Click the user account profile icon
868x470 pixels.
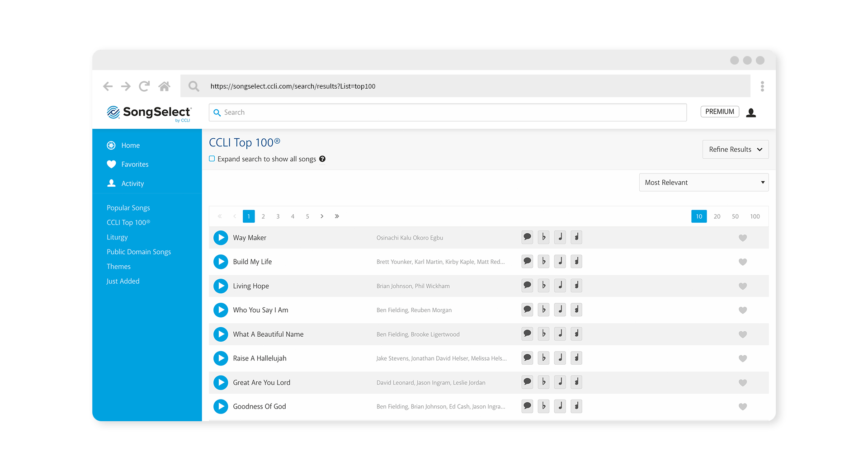click(751, 113)
